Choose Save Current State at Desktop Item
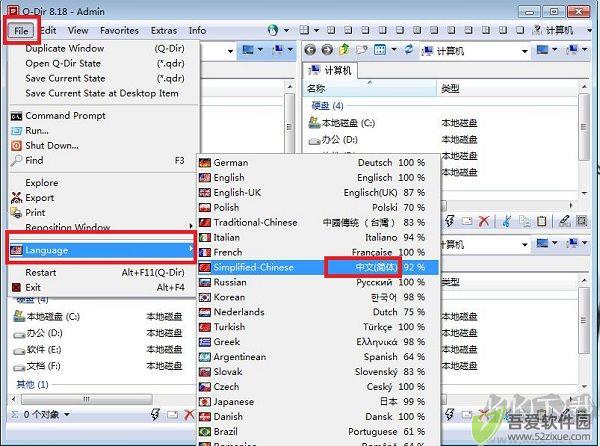 [x=104, y=93]
